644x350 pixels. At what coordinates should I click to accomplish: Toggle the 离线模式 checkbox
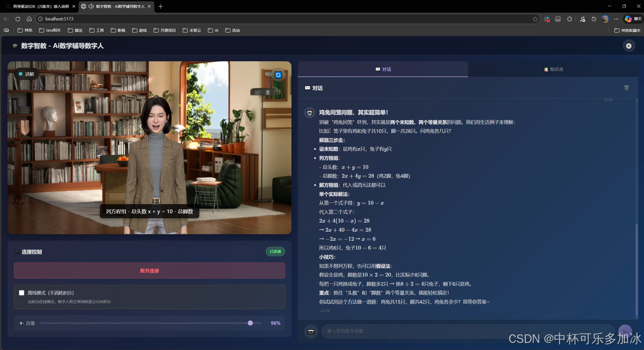tap(22, 293)
